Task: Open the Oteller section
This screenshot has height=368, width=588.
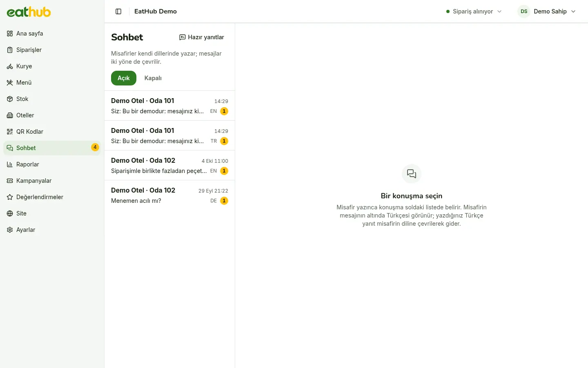Action: 52,115
